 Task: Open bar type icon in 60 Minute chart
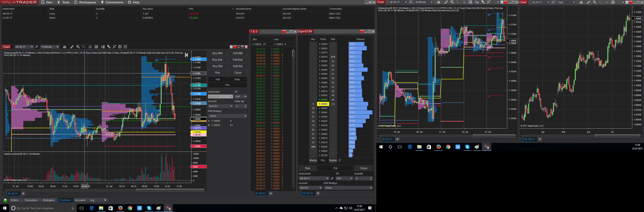tap(438, 2)
